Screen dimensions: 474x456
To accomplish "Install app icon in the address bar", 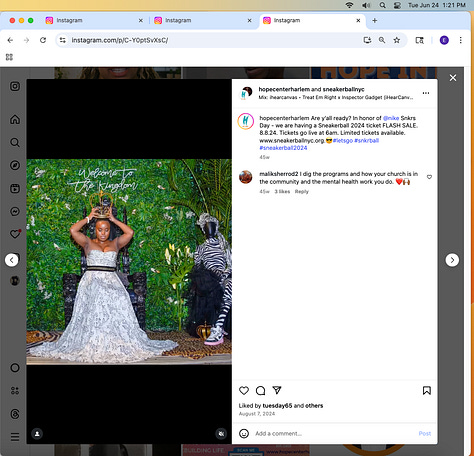I will [367, 40].
